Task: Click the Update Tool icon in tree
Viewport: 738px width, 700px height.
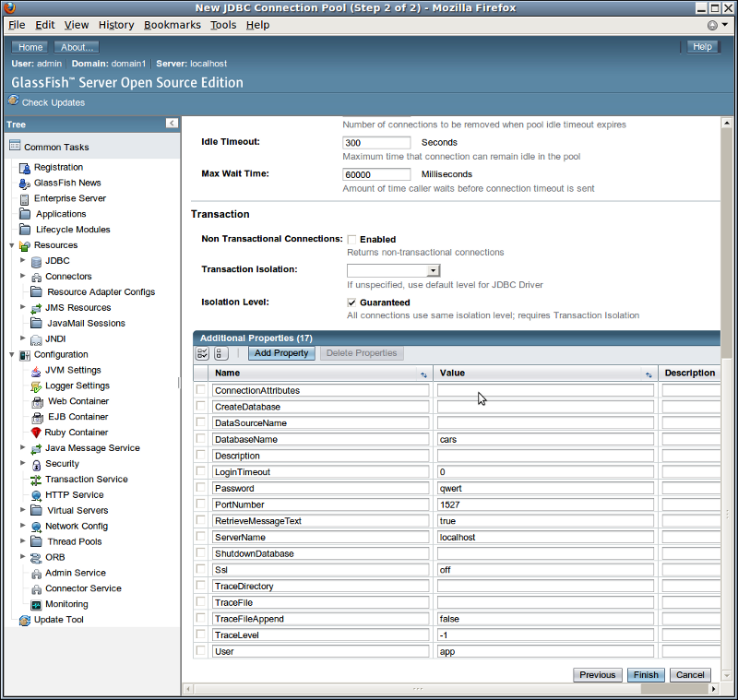Action: pyautogui.click(x=25, y=620)
